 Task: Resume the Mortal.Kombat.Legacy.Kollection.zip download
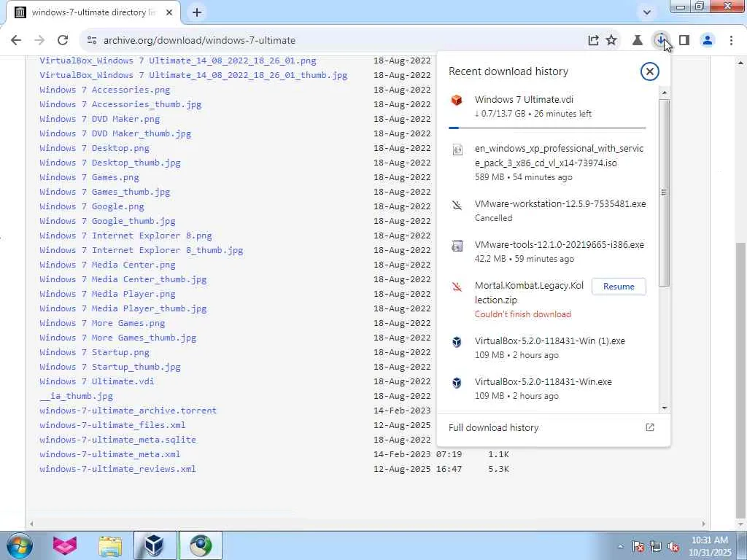click(x=619, y=287)
